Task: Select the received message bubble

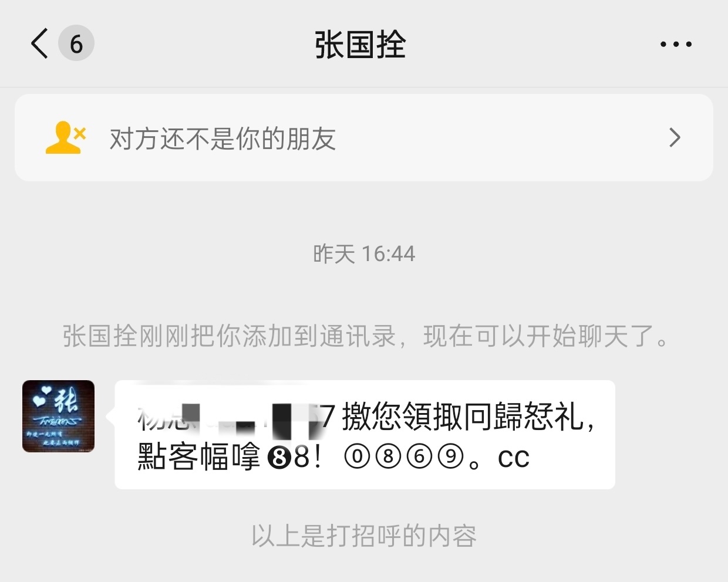Action: (x=365, y=435)
